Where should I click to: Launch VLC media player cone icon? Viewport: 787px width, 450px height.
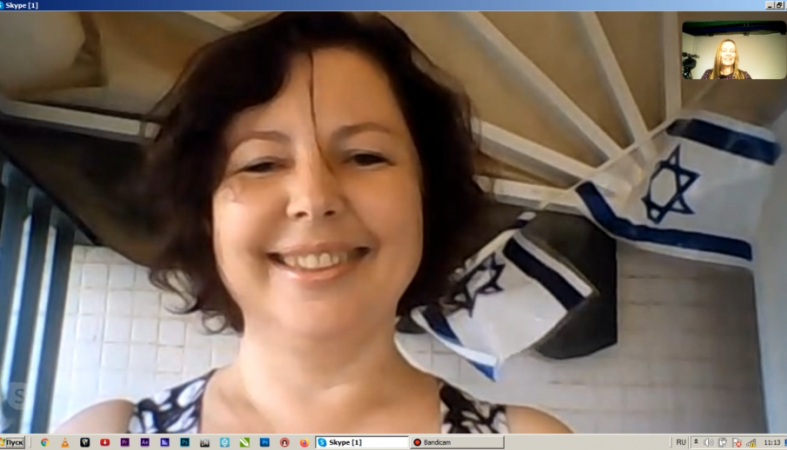point(65,442)
